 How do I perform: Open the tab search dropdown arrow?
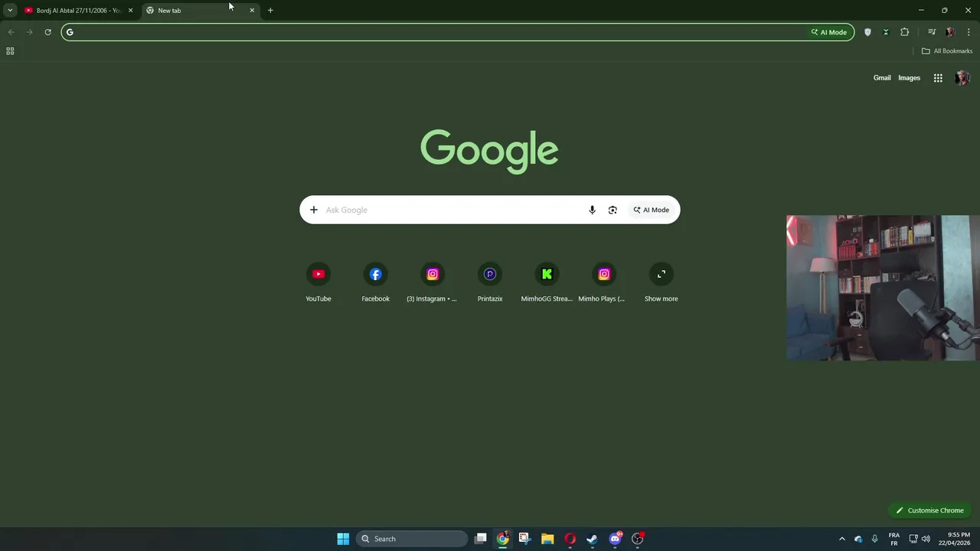click(x=10, y=11)
